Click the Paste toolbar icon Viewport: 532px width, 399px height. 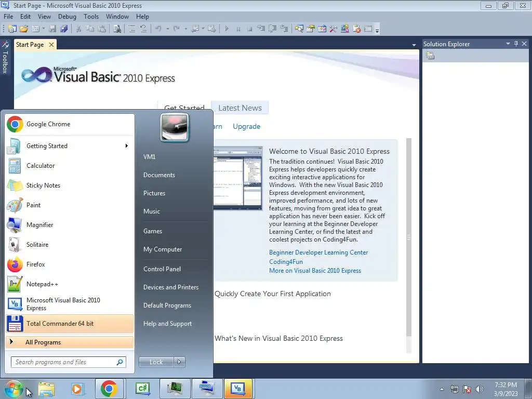pos(102,29)
